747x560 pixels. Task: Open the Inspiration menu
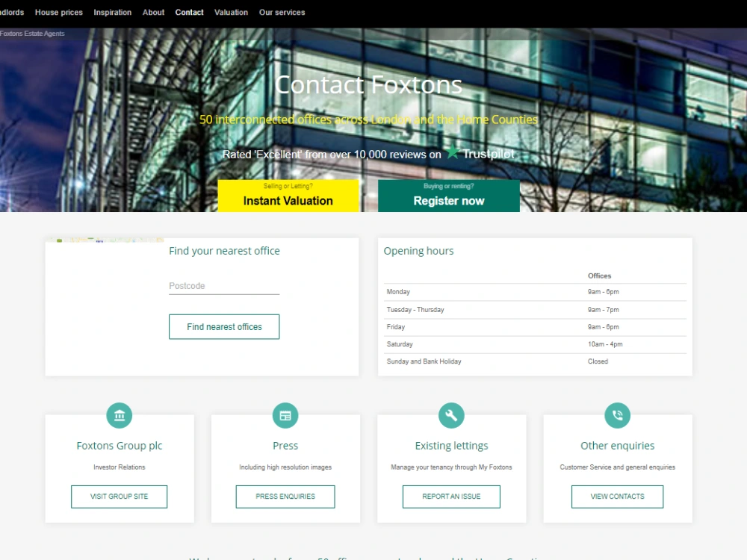click(112, 12)
